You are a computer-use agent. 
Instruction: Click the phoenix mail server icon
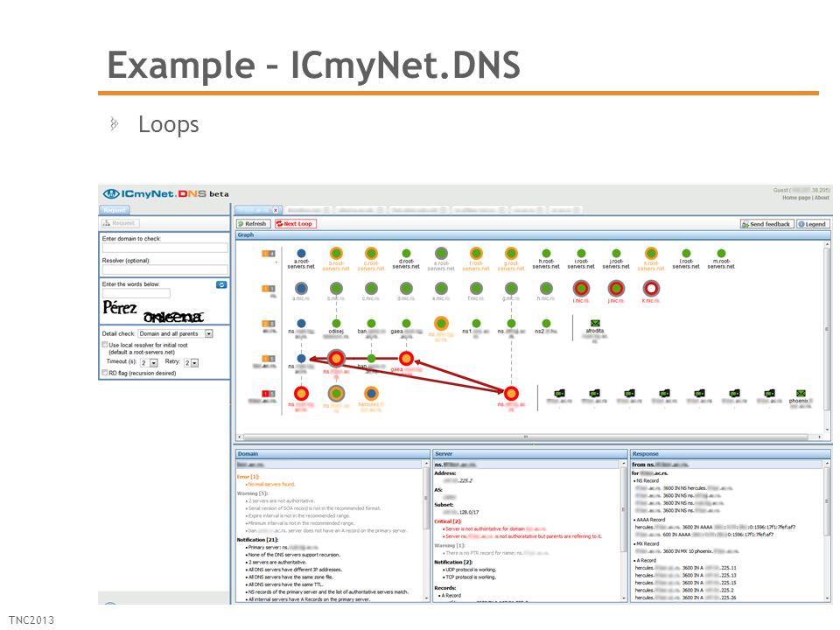(x=801, y=393)
